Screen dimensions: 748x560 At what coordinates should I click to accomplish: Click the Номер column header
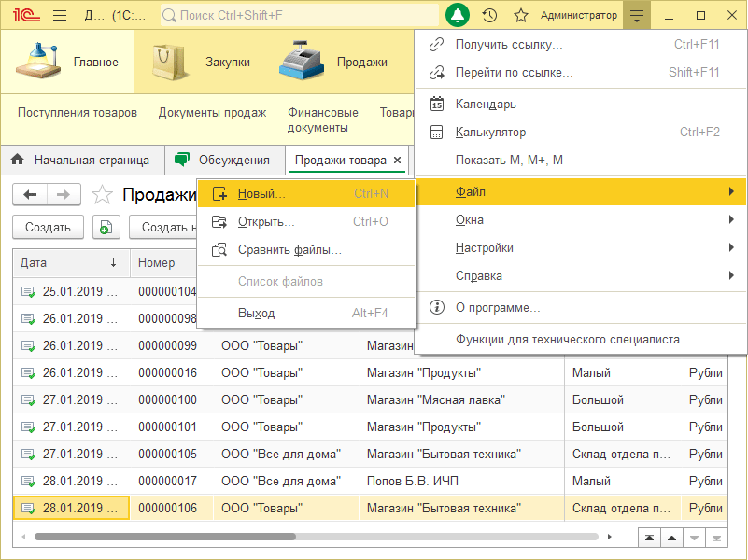[x=163, y=262]
